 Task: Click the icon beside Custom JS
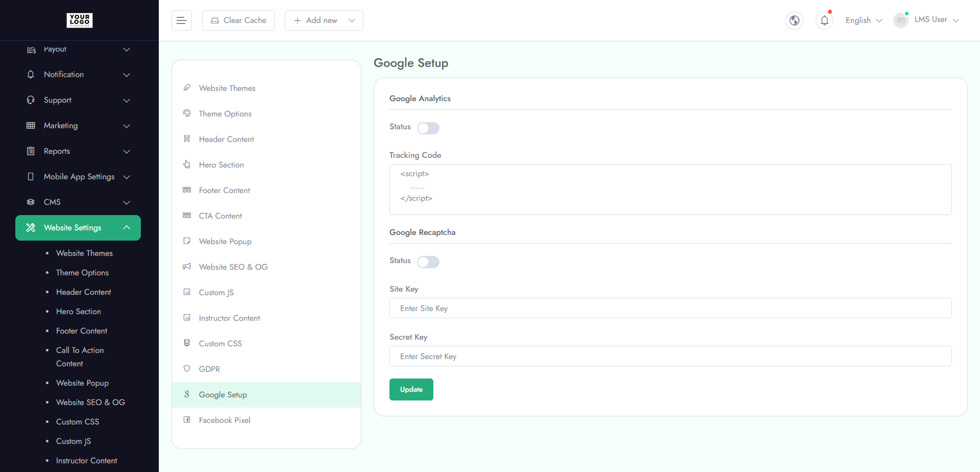point(187,292)
